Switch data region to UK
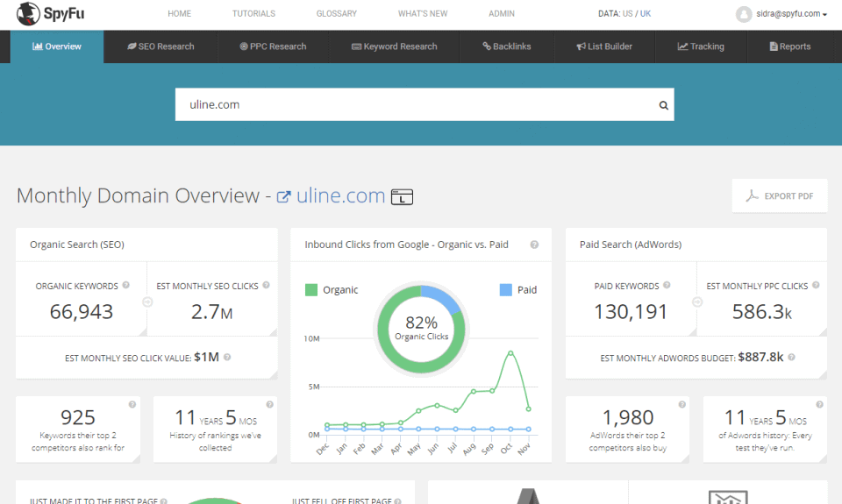 tap(646, 14)
